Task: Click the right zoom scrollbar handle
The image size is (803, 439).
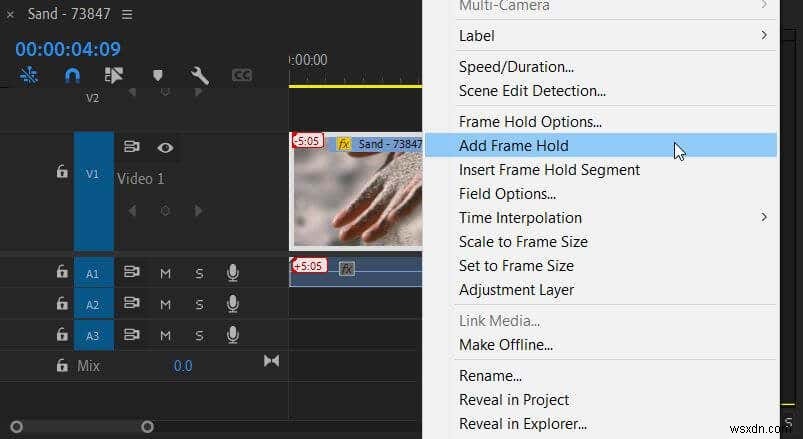Action: pyautogui.click(x=147, y=426)
